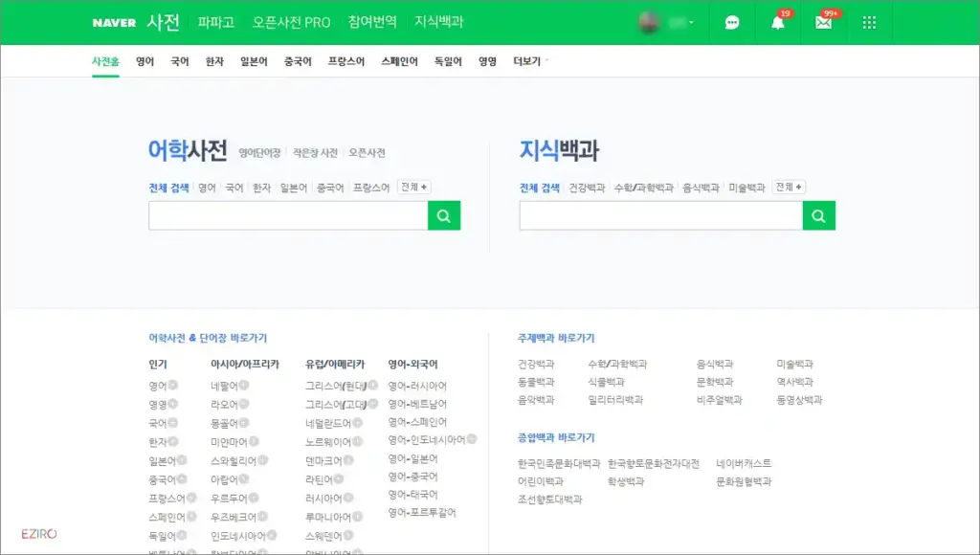Click the 어학사전 search magnifier icon
Image resolution: width=980 pixels, height=555 pixels.
[443, 215]
